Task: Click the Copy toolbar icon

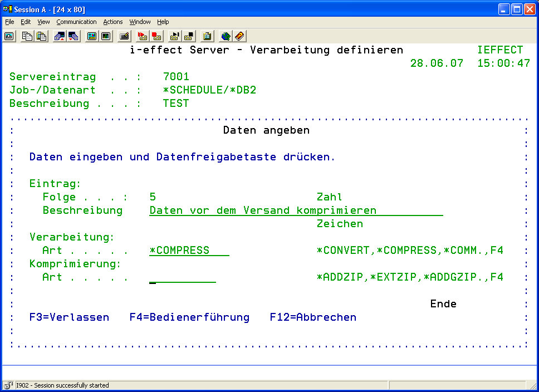Action: 27,36
